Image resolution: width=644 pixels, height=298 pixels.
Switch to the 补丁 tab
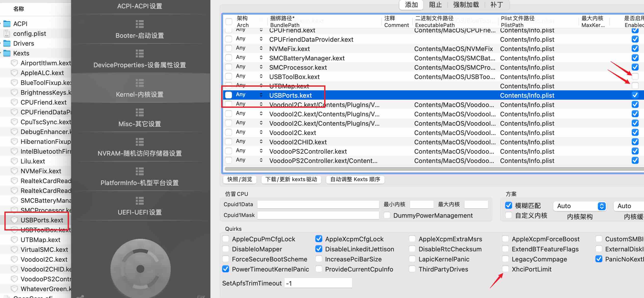[497, 5]
